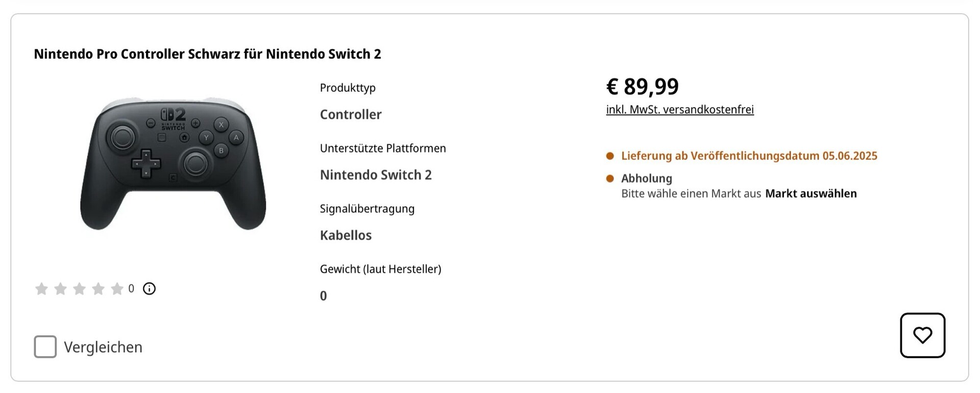This screenshot has height=393, width=980.
Task: Select the middle rating star
Action: [x=79, y=289]
